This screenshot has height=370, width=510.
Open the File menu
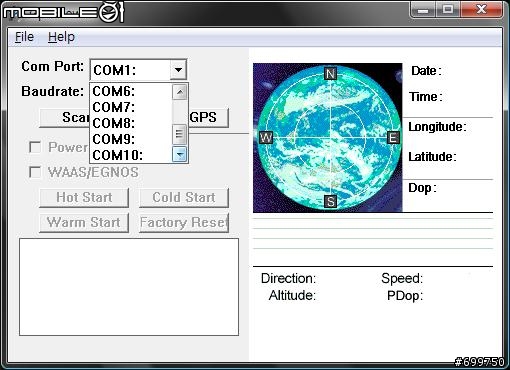(x=24, y=37)
